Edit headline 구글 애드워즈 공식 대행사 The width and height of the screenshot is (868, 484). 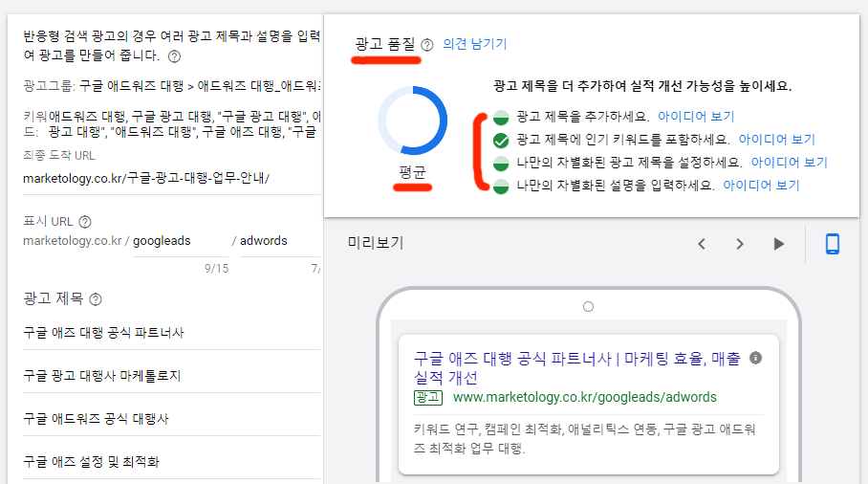pos(172,419)
